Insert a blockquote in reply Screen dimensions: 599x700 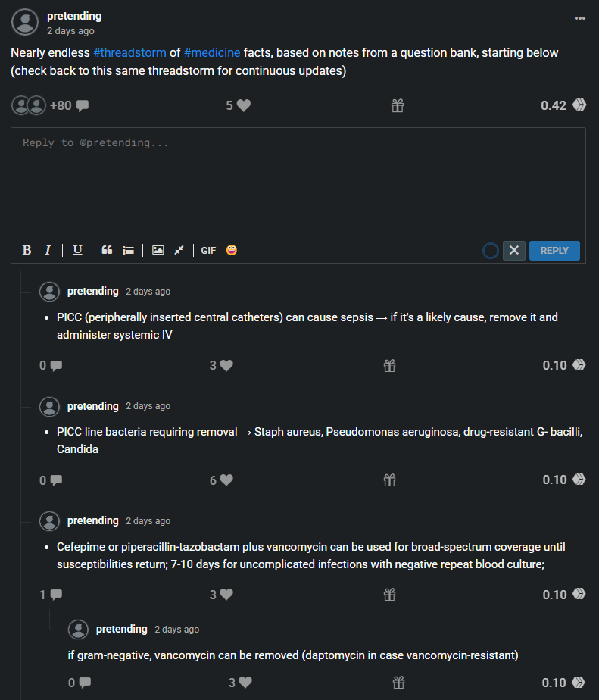click(107, 250)
